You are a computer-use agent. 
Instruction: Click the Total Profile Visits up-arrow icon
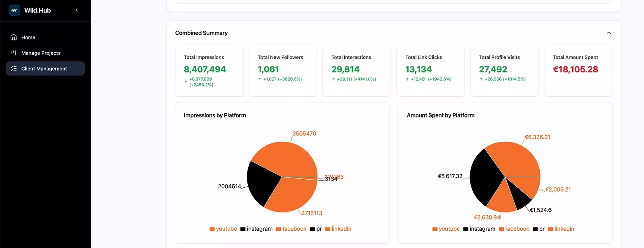pos(481,79)
